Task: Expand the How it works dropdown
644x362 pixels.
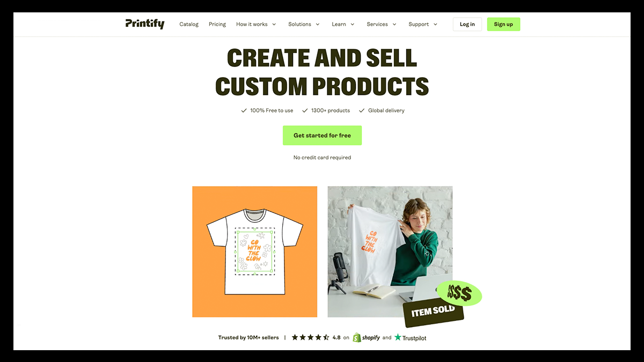Action: 256,24
